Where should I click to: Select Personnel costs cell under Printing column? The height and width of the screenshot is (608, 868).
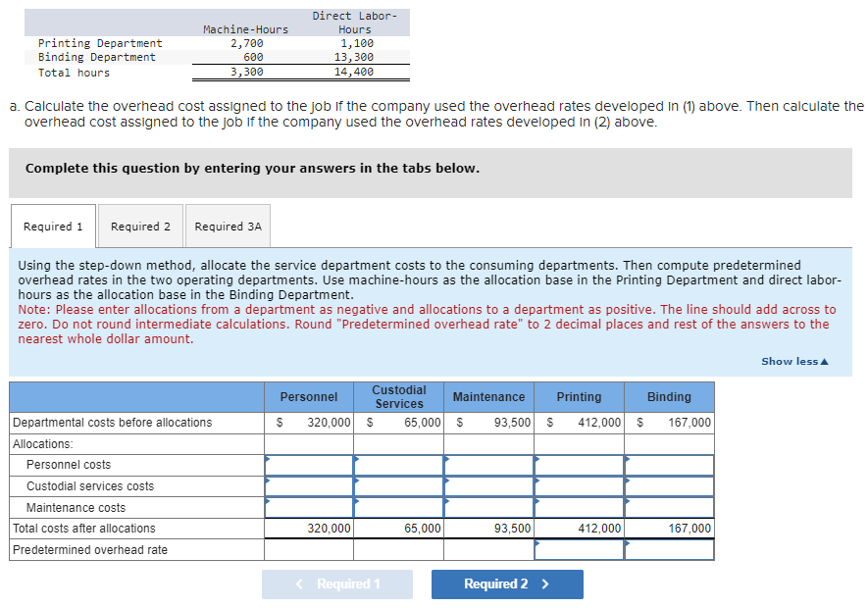[x=579, y=465]
